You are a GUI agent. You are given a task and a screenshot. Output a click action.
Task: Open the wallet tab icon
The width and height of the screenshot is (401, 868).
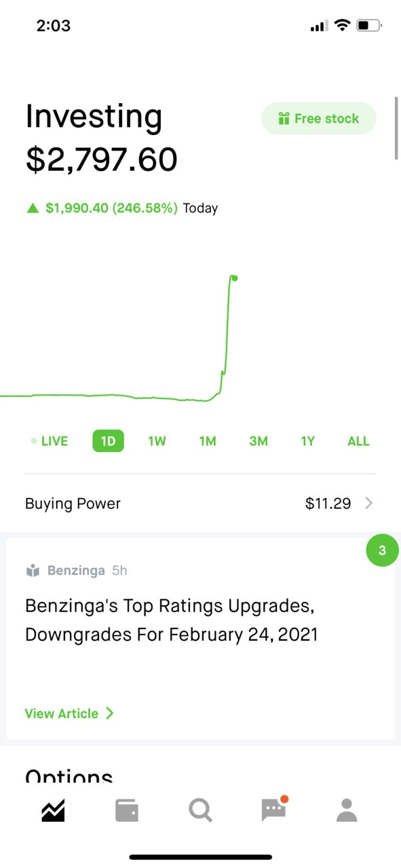[127, 810]
